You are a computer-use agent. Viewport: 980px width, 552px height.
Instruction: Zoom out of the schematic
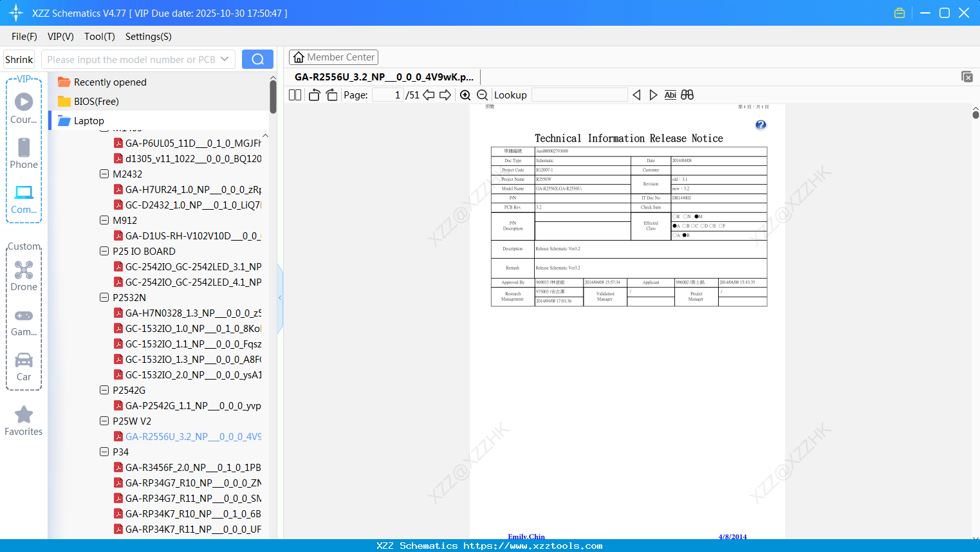[482, 95]
